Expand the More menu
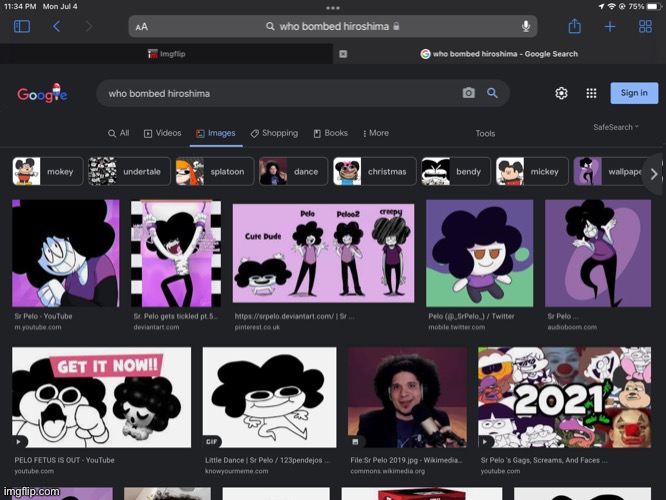Viewport: 666px width, 500px height. tap(376, 133)
